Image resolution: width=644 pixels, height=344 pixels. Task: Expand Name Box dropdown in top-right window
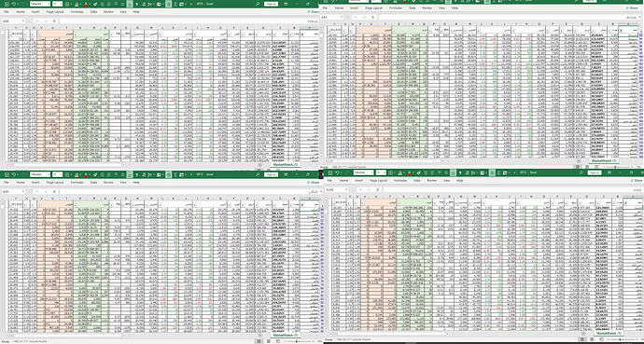click(x=342, y=17)
